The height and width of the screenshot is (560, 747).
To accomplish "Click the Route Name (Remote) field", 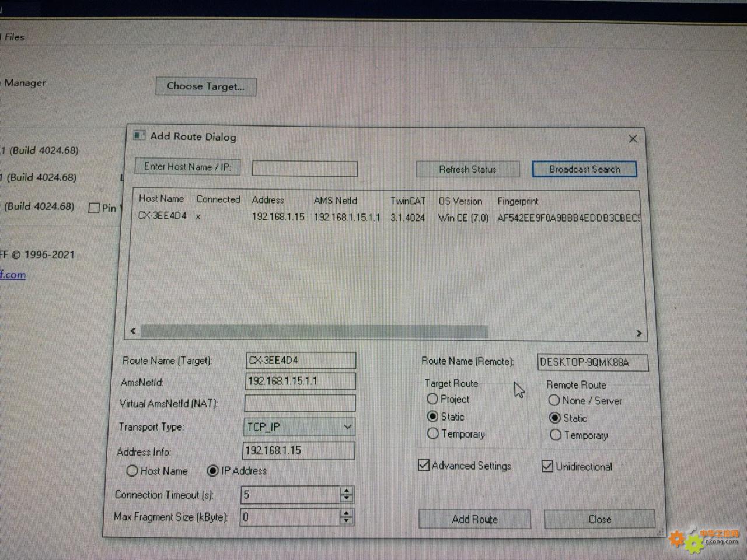I will 592,362.
